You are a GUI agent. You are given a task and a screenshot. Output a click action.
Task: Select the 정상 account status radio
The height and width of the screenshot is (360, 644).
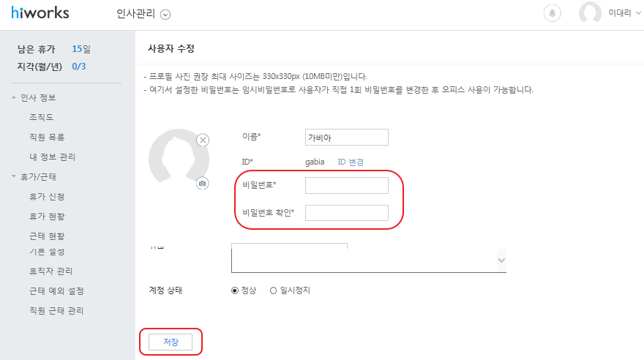click(x=235, y=290)
